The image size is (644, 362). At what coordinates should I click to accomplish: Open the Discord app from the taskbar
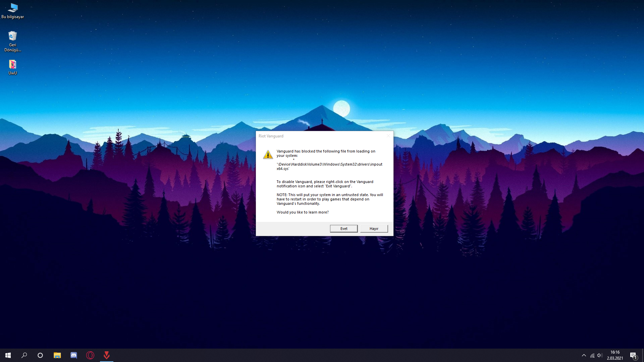[73, 355]
